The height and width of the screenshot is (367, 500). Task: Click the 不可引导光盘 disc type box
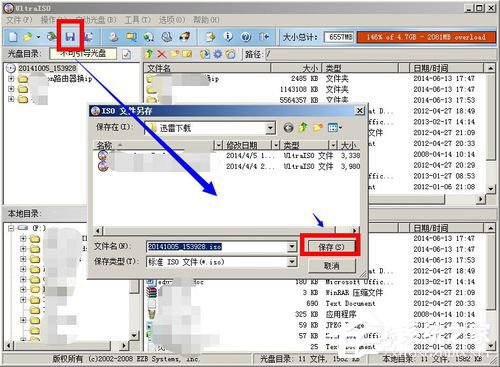coord(83,54)
